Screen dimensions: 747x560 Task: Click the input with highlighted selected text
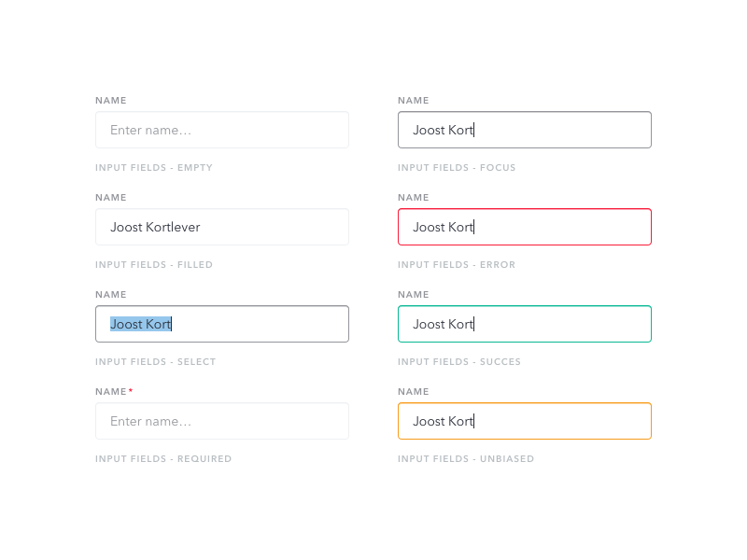tap(222, 324)
